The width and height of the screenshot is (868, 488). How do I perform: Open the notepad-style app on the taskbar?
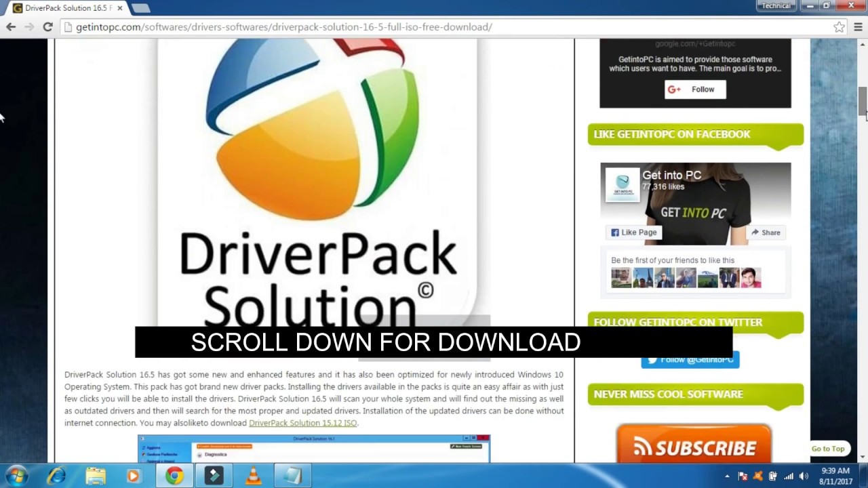pos(292,476)
